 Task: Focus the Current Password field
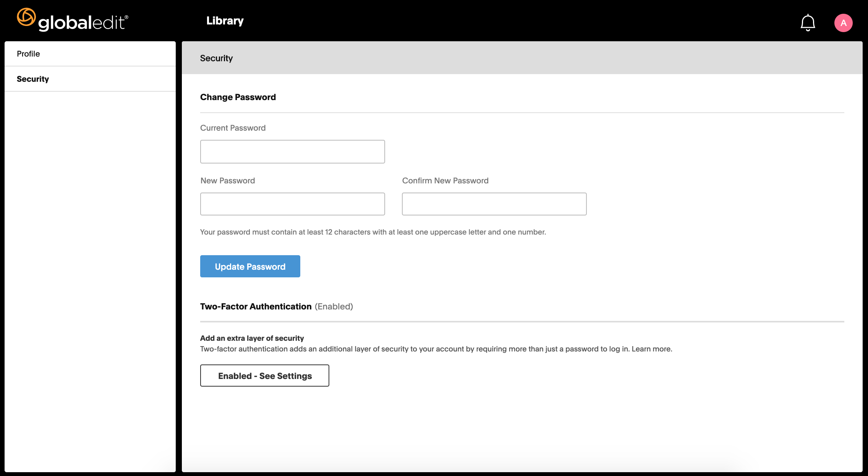(292, 152)
